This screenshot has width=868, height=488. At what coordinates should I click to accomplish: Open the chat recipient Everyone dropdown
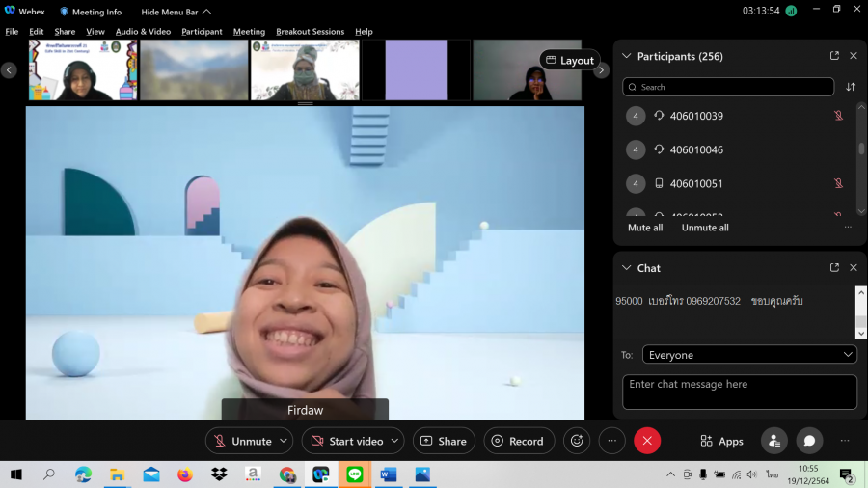tap(749, 355)
